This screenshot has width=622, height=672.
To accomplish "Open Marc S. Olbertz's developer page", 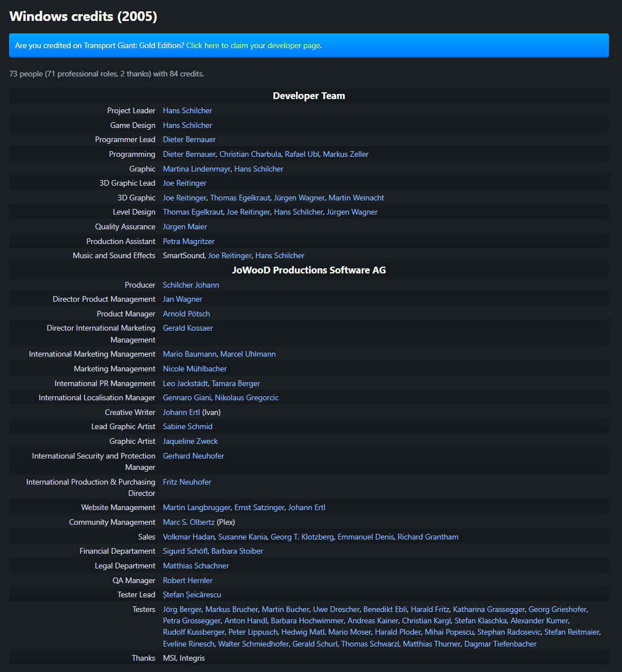I will tap(188, 522).
